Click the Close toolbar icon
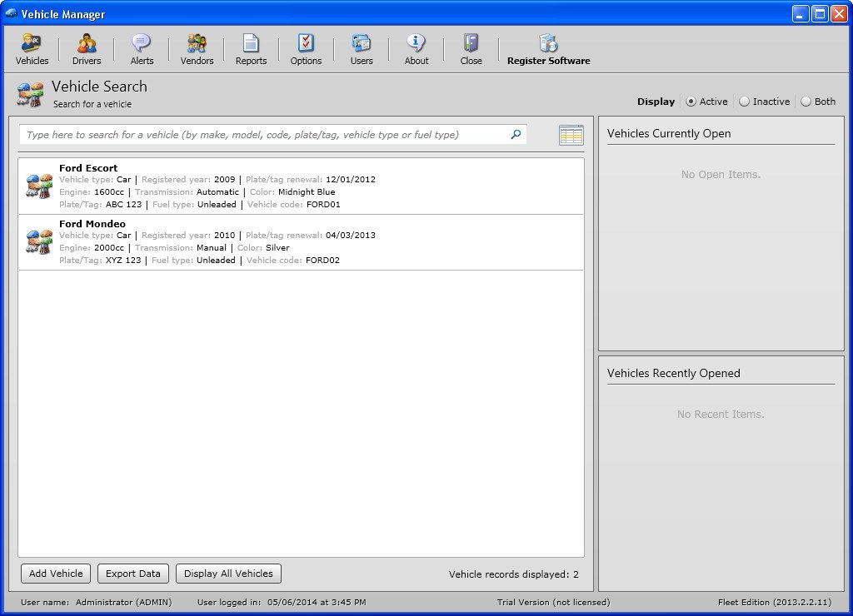This screenshot has height=616, width=853. pos(471,48)
